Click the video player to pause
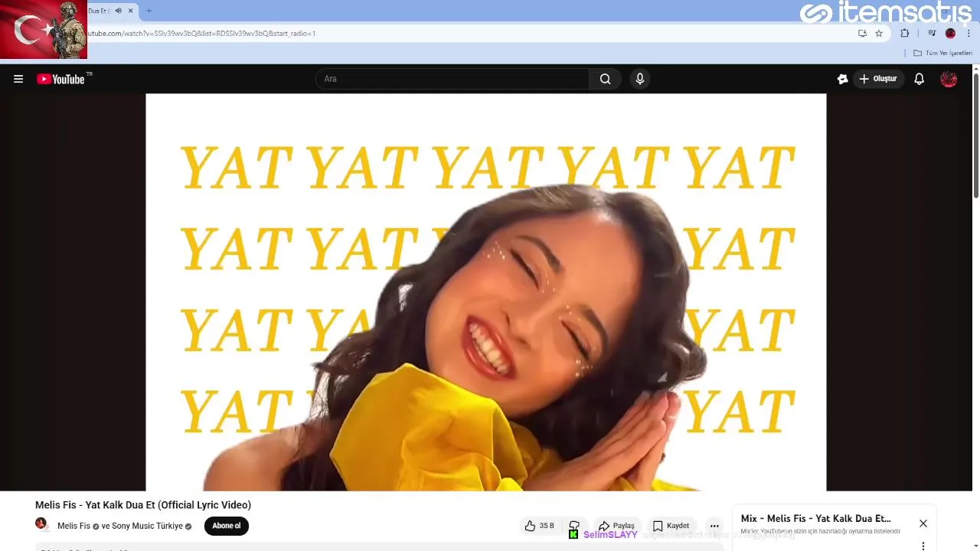 486,292
